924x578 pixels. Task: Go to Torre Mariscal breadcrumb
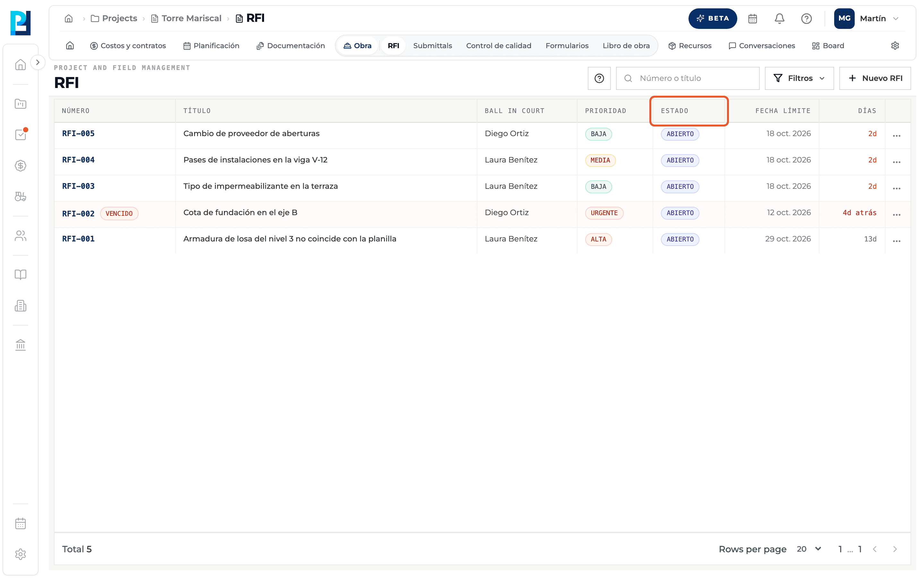[x=186, y=18]
